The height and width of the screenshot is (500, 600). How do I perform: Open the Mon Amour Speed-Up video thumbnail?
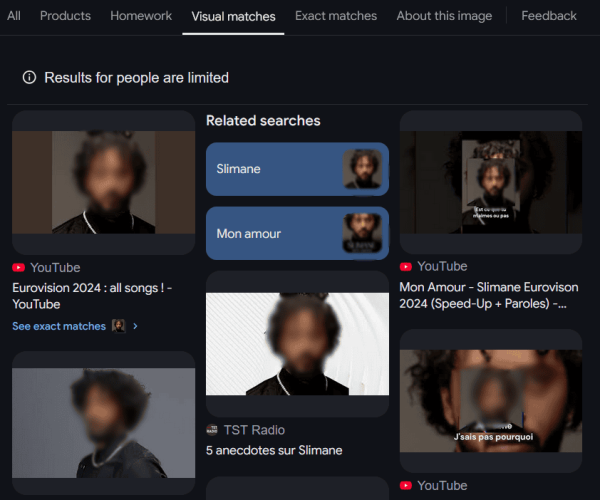(491, 182)
